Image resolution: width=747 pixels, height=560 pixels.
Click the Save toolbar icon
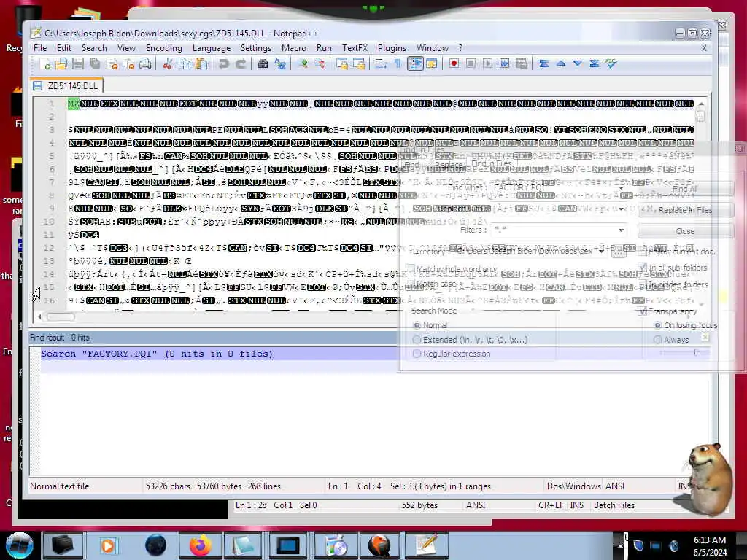pos(78,64)
